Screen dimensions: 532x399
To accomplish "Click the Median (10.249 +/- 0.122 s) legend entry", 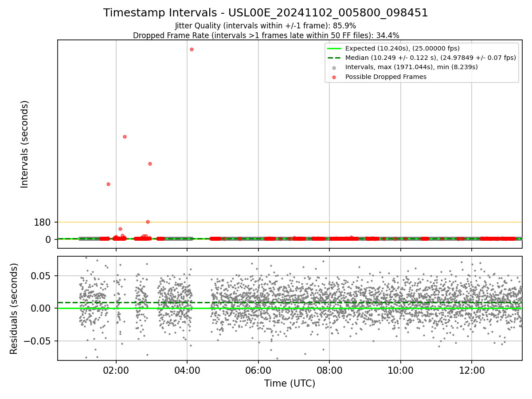I will tap(430, 58).
